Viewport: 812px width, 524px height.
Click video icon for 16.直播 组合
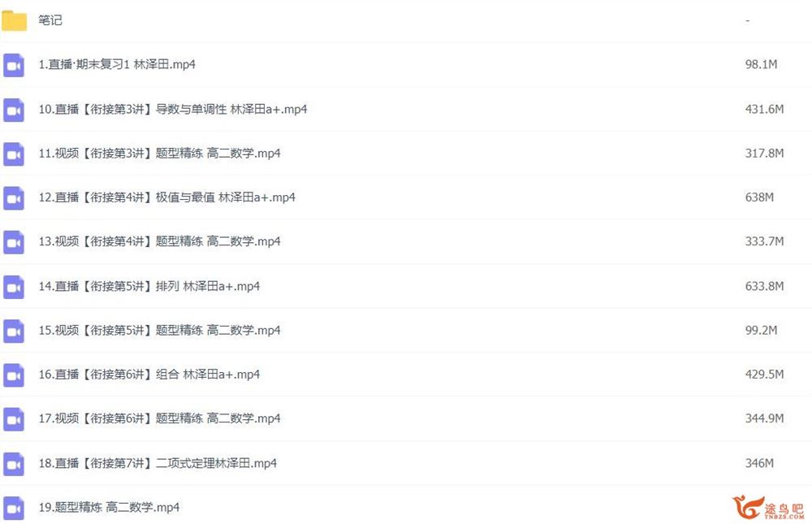14,375
